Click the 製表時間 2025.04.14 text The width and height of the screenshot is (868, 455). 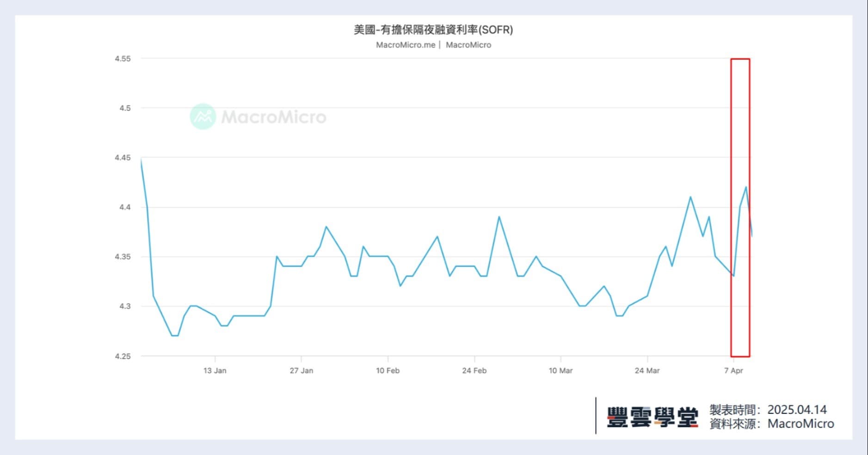point(768,410)
